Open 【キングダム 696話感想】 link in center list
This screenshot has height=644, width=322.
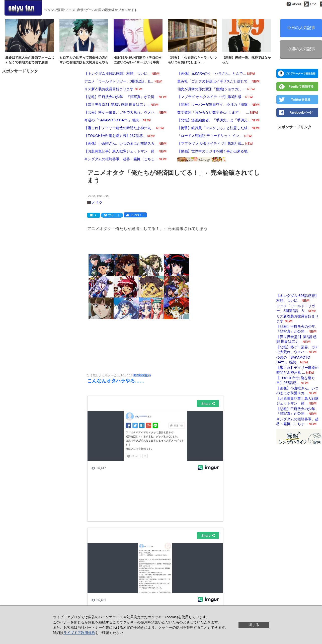[117, 73]
